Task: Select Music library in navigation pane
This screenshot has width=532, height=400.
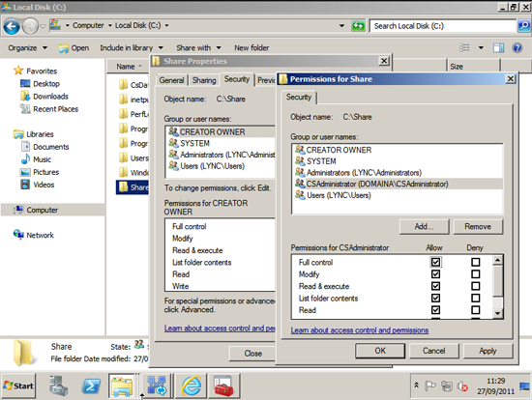Action: (x=42, y=159)
